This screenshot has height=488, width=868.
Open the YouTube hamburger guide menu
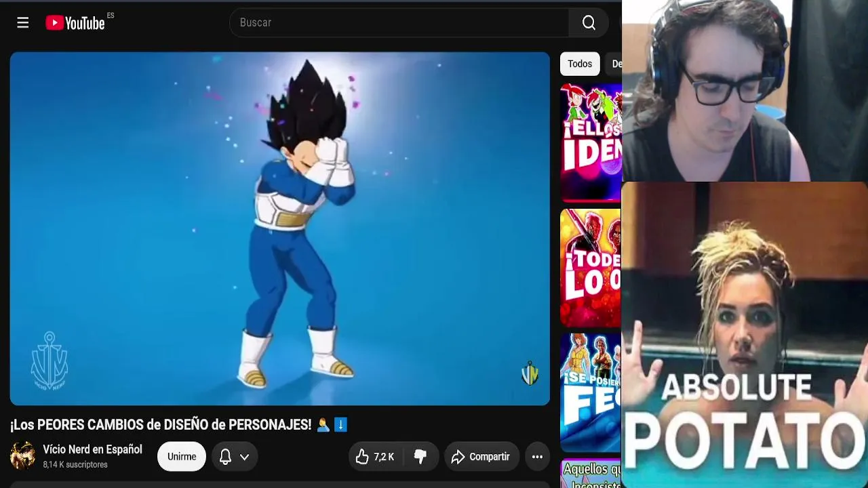point(23,23)
